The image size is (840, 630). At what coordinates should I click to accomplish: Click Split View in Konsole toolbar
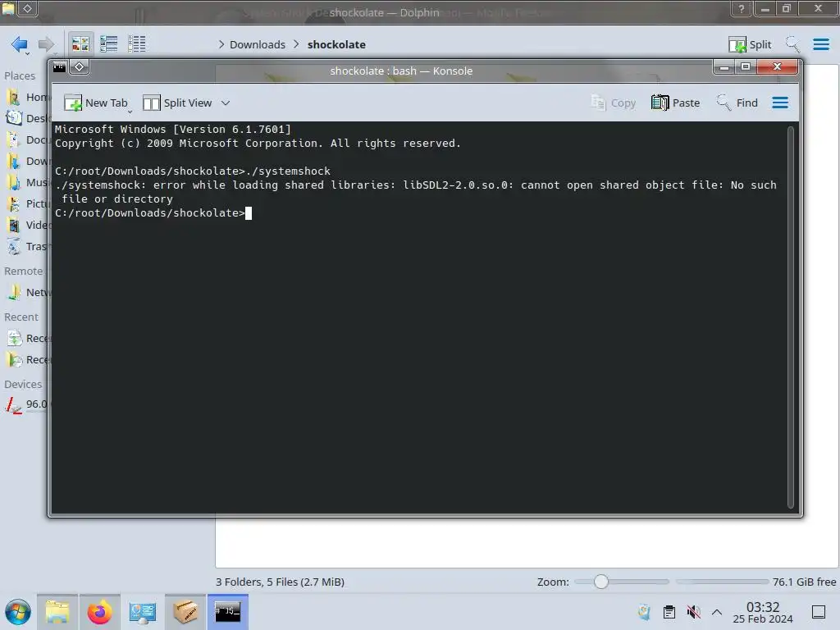[x=178, y=103]
